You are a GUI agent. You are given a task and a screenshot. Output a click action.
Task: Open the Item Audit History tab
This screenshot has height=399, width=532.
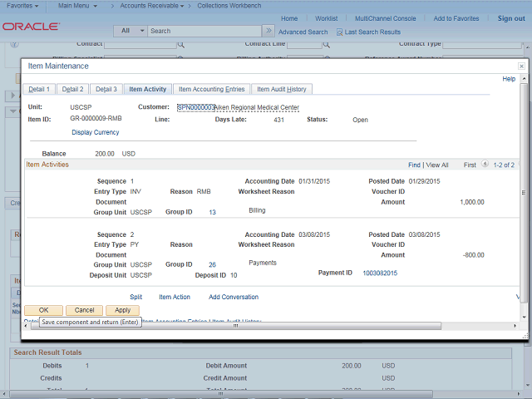[x=281, y=89]
